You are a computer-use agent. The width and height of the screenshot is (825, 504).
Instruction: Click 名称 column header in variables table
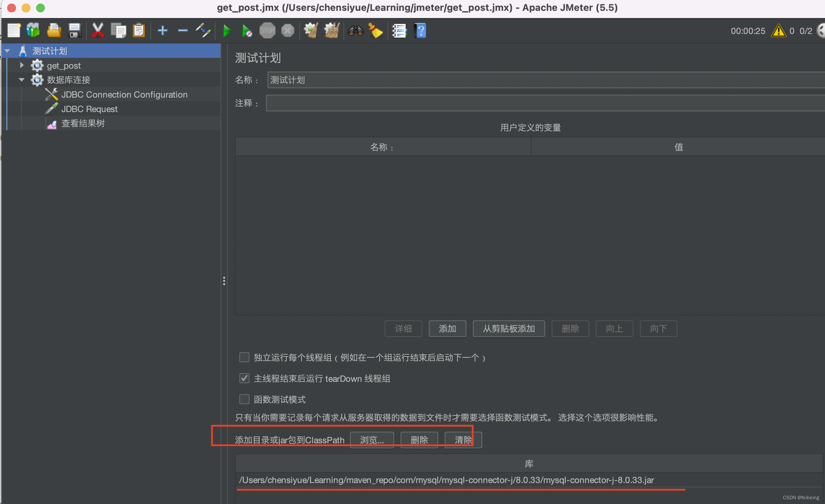(x=383, y=147)
